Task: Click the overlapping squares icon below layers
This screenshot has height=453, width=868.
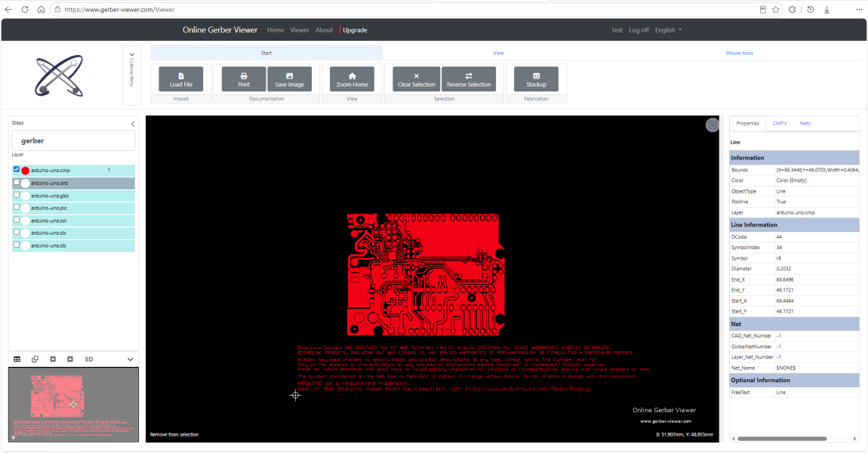Action: pyautogui.click(x=35, y=359)
